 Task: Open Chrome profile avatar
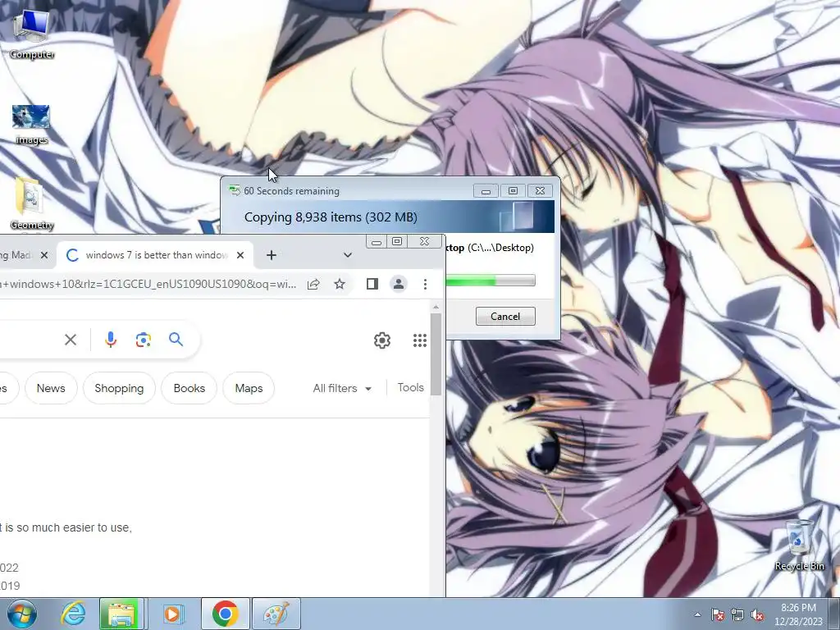(x=399, y=284)
